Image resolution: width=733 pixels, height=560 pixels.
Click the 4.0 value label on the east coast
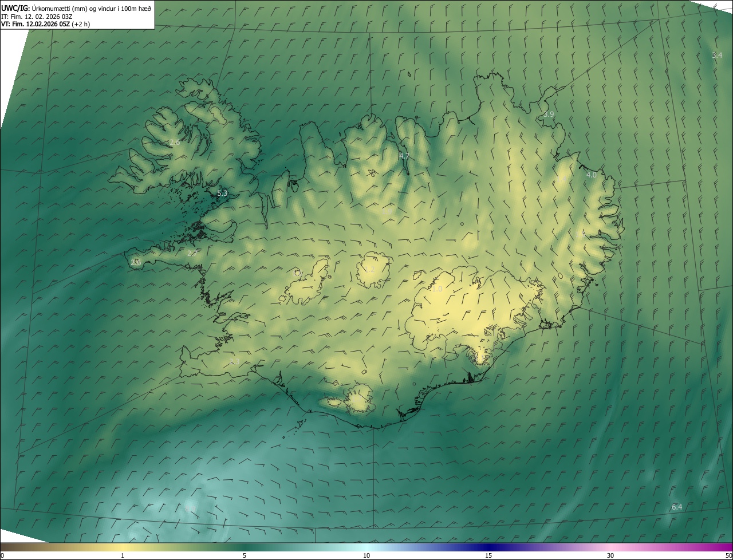point(592,175)
